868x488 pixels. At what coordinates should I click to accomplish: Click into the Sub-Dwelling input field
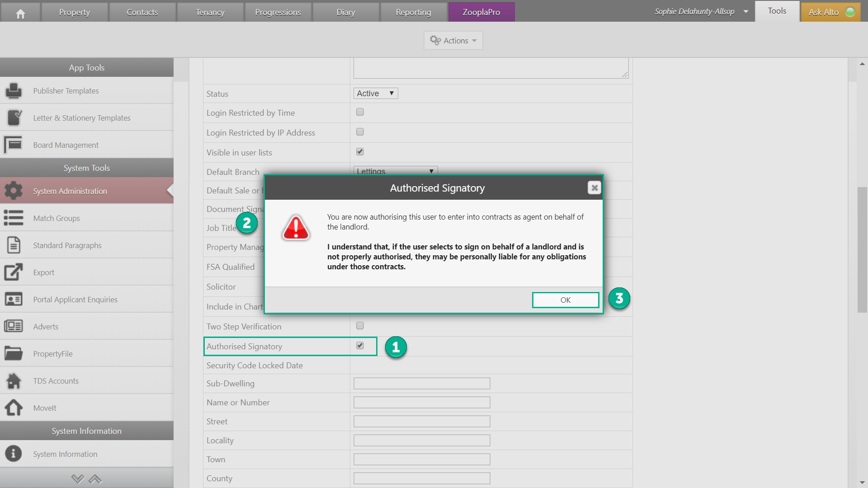click(421, 384)
